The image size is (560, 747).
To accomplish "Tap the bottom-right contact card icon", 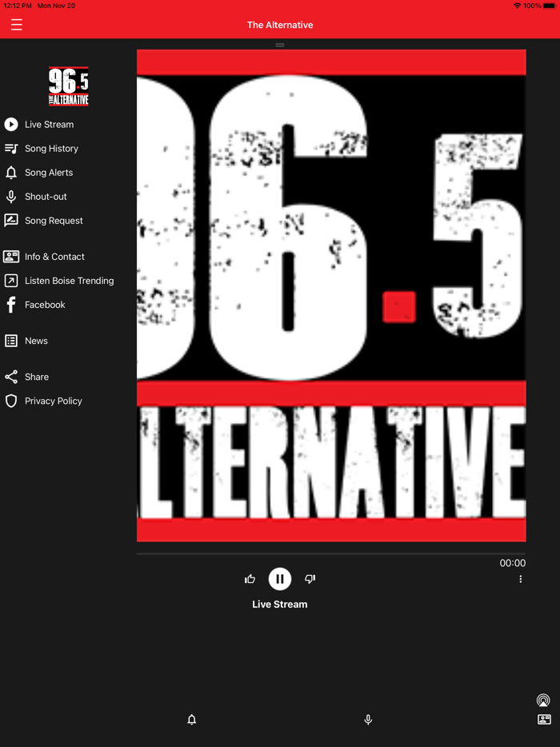I will tap(544, 719).
